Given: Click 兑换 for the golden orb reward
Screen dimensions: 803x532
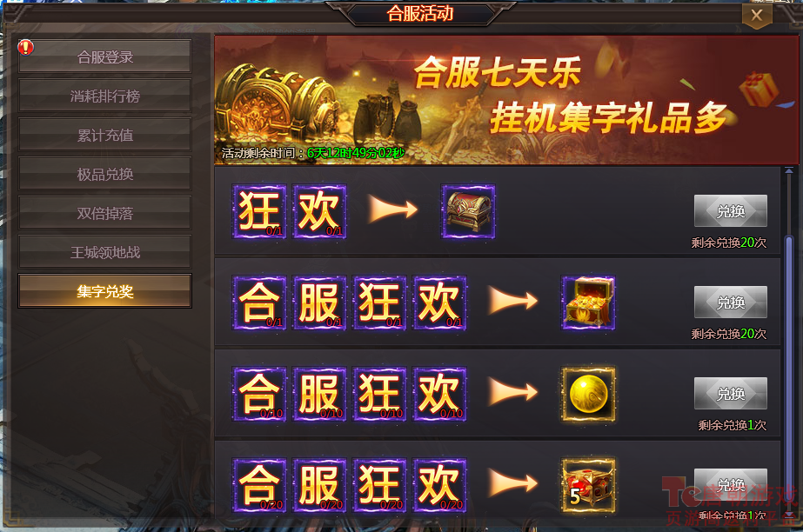Looking at the screenshot, I should tap(730, 394).
